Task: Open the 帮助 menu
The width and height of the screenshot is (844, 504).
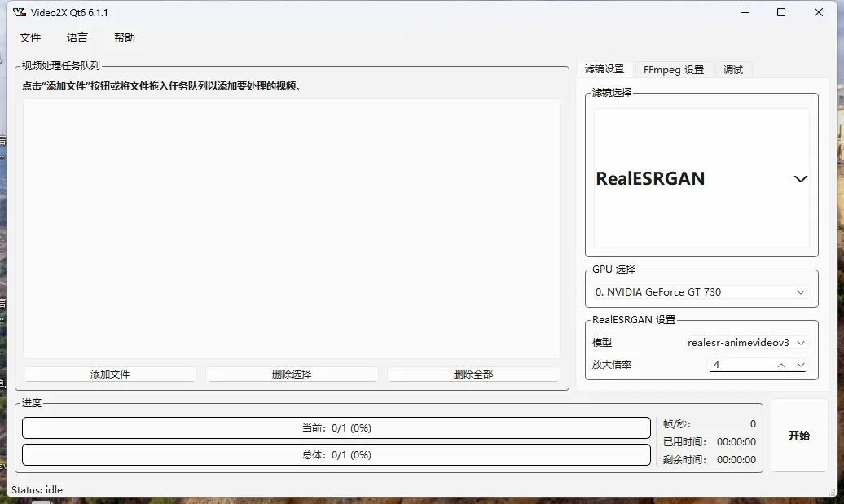Action: click(125, 37)
